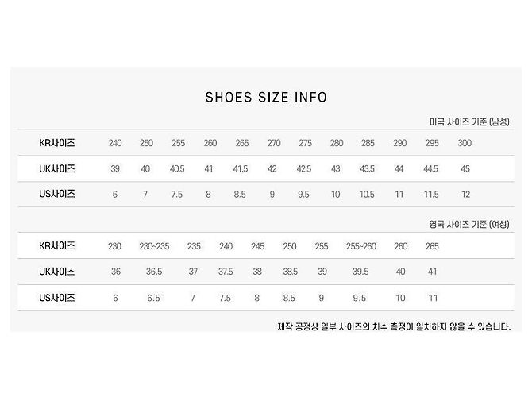532x397 pixels.
Task: Click the women's UK사이즈 row label
Action: click(x=57, y=272)
